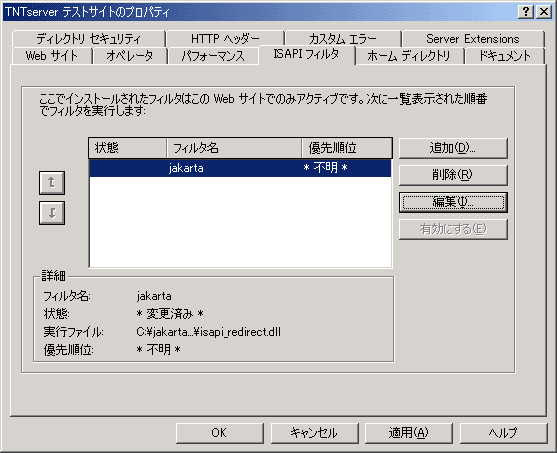557x453 pixels.
Task: Confirm the dialog with the OK button
Action: 220,433
